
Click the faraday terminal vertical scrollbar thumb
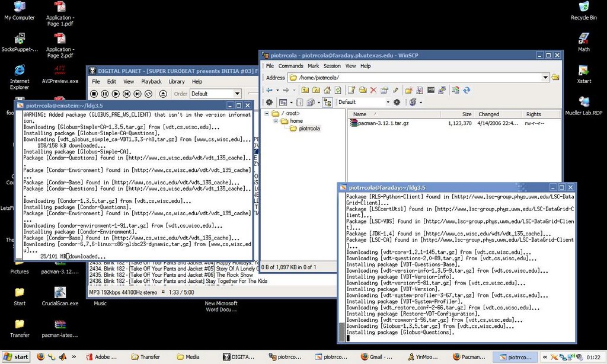coord(342,332)
